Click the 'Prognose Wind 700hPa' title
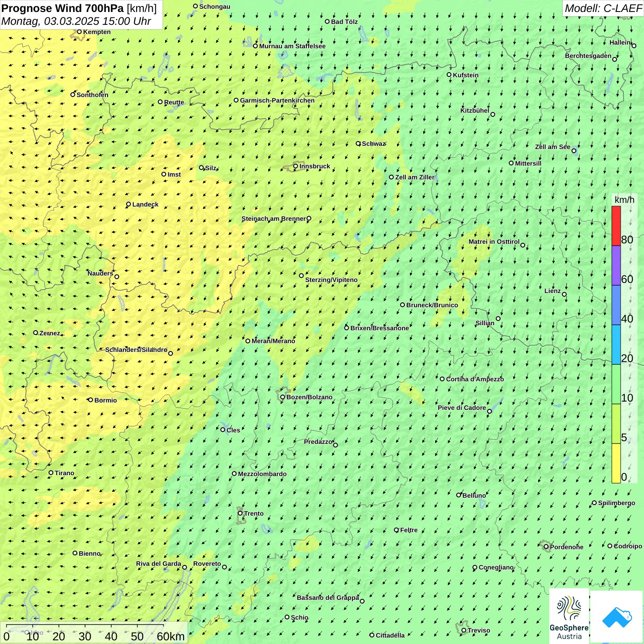 pos(63,8)
